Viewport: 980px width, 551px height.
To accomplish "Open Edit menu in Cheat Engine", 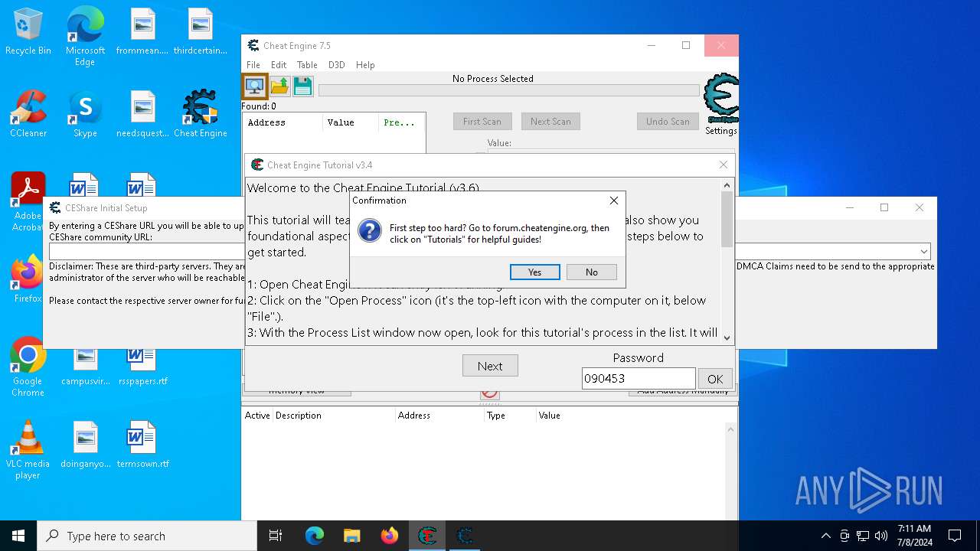I will [279, 65].
